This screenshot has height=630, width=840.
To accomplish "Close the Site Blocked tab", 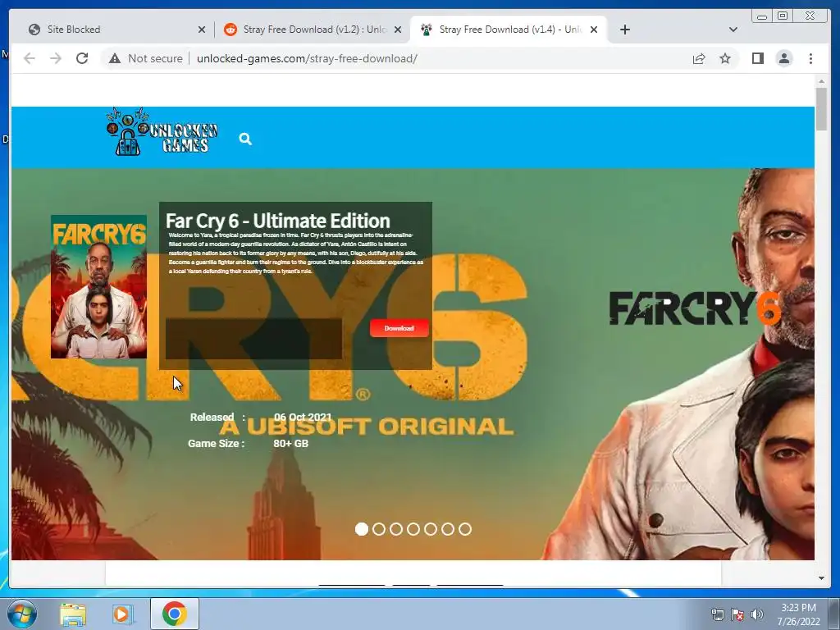I will pyautogui.click(x=202, y=30).
